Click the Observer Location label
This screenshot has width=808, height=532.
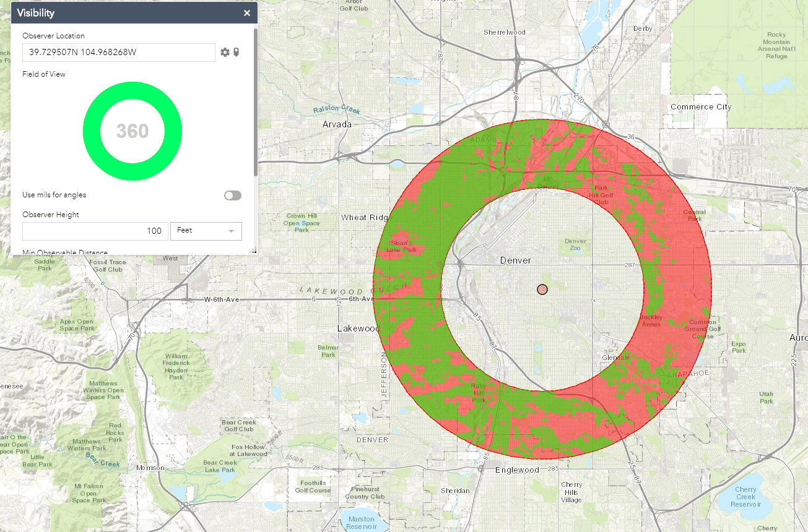pos(53,36)
